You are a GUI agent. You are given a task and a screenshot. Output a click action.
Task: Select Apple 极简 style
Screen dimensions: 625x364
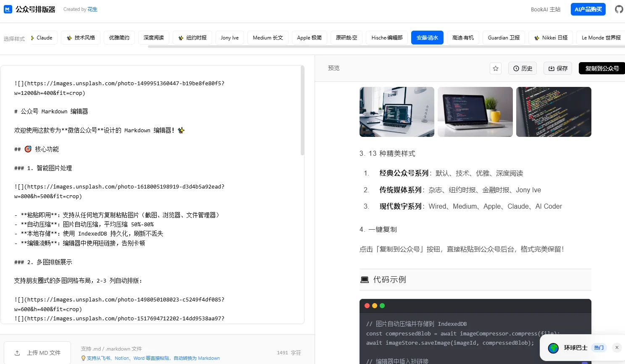tap(309, 38)
